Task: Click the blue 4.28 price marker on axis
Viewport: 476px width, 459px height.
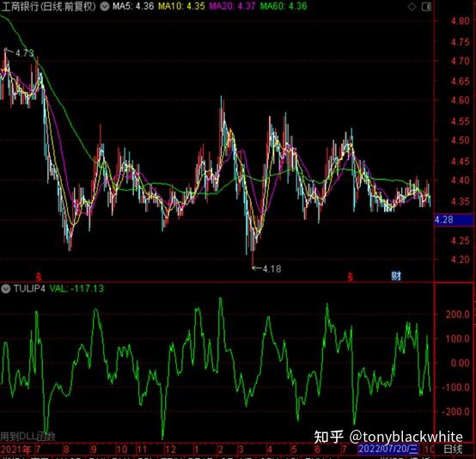Action: [454, 220]
